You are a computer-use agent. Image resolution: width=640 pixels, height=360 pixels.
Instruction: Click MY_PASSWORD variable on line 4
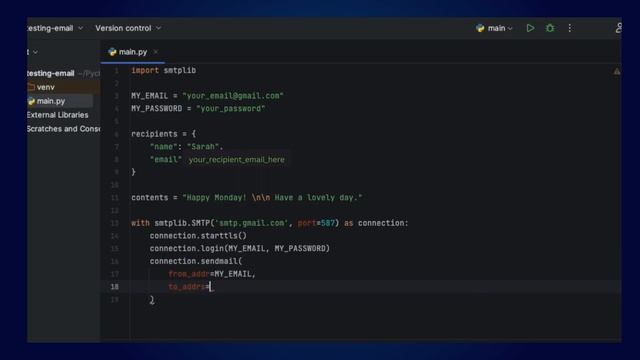pos(156,109)
